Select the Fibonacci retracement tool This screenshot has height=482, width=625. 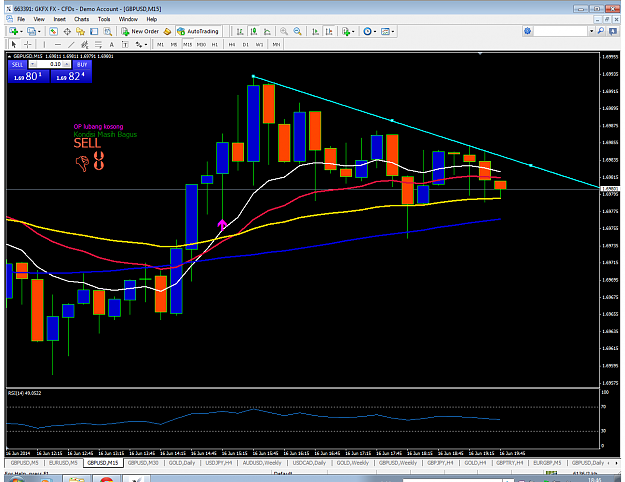98,44
